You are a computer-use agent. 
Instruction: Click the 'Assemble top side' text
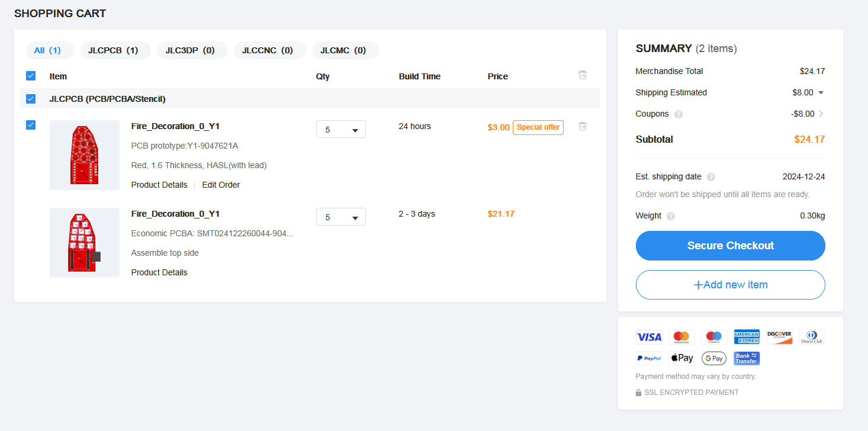click(165, 253)
